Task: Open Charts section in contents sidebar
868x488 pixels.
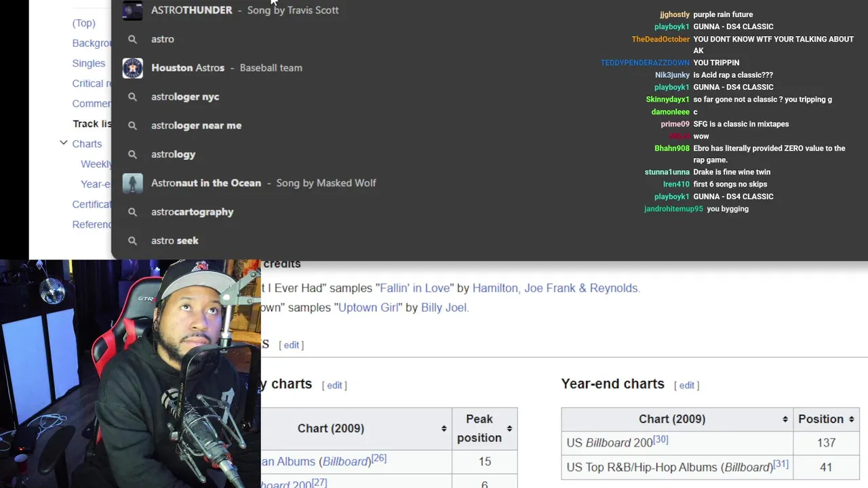Action: click(87, 144)
